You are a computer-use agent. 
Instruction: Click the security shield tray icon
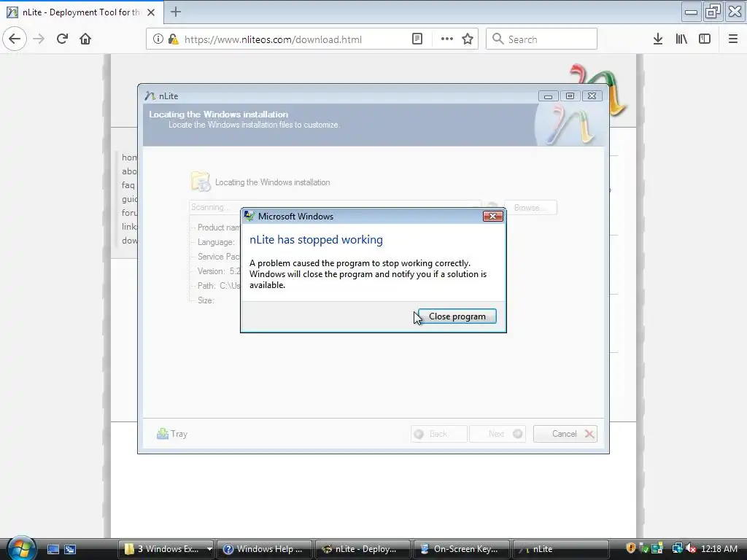(630, 548)
